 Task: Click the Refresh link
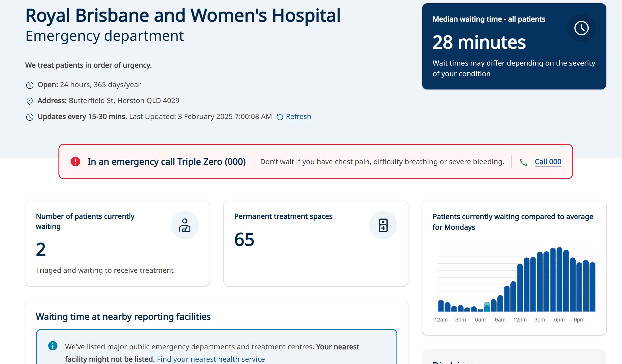298,117
